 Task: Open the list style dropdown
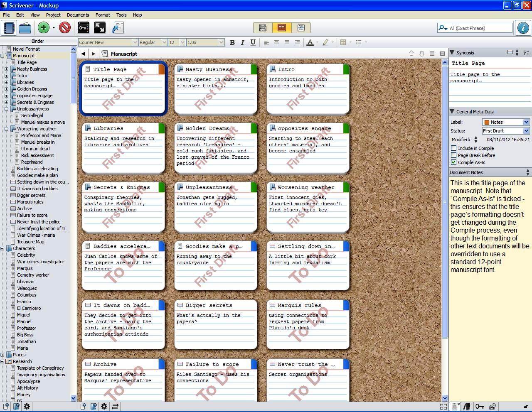point(366,42)
